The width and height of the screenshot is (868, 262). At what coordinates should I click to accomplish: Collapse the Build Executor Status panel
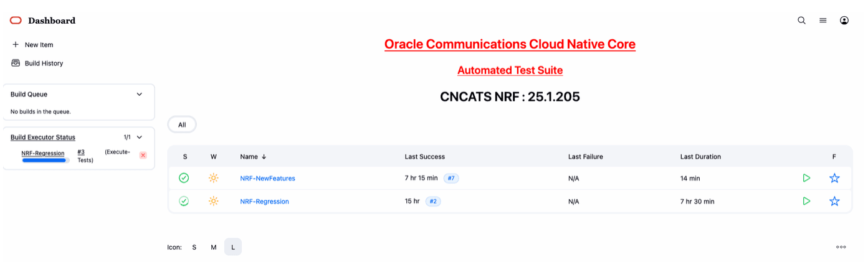140,138
